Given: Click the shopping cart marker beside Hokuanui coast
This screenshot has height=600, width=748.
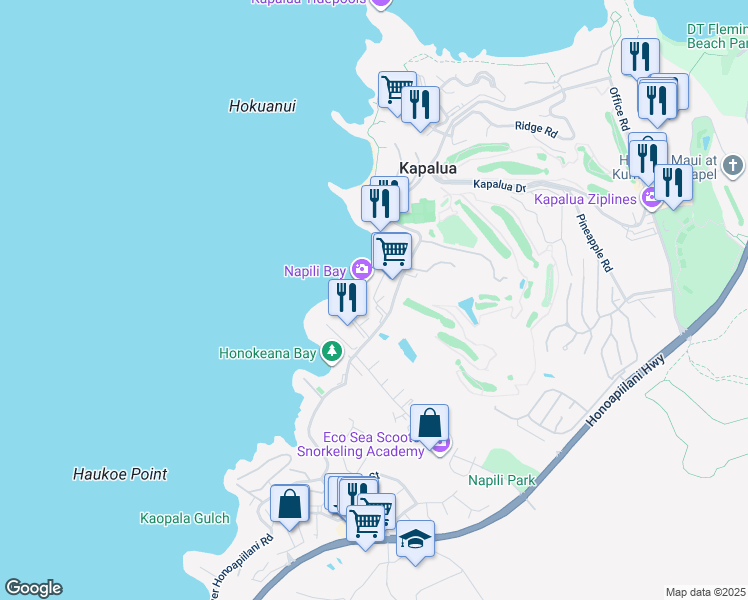Looking at the screenshot, I should (392, 89).
